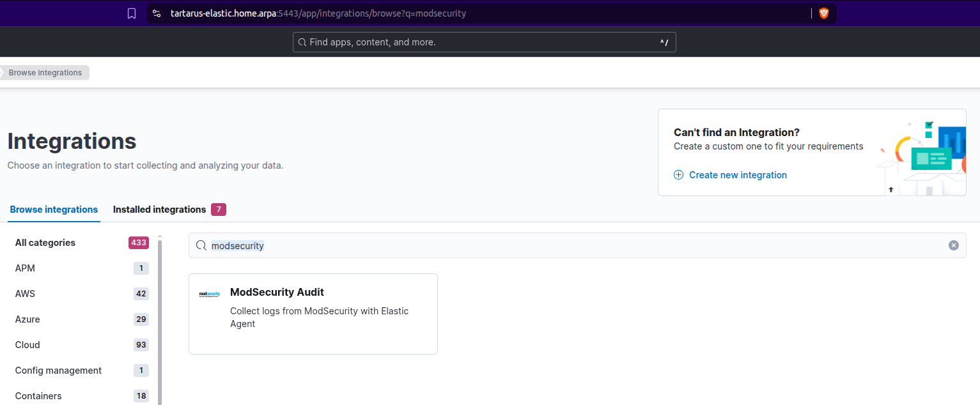
Task: Click the category list scrollbar
Action: (x=160, y=319)
